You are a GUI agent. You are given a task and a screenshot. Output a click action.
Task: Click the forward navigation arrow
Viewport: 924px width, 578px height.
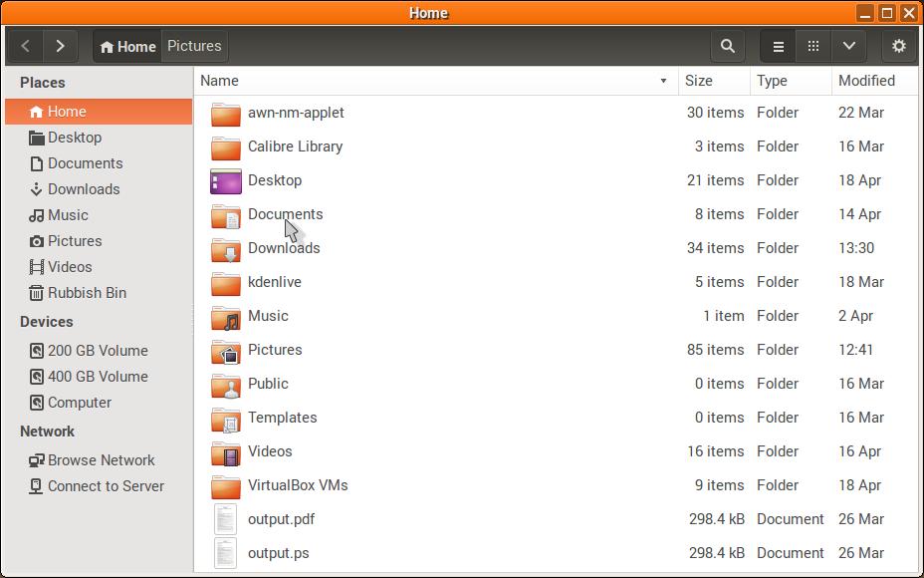pos(61,46)
